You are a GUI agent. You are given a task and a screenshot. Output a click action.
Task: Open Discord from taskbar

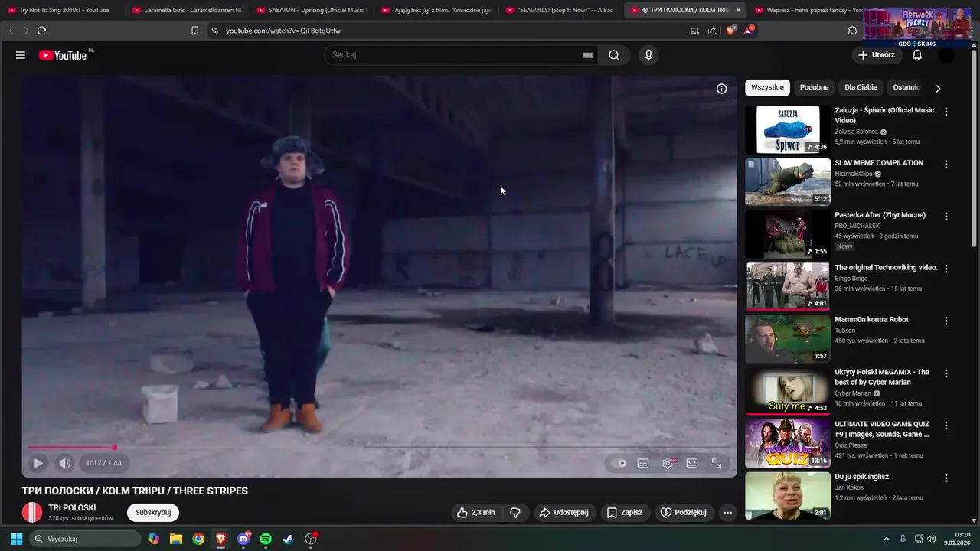243,539
